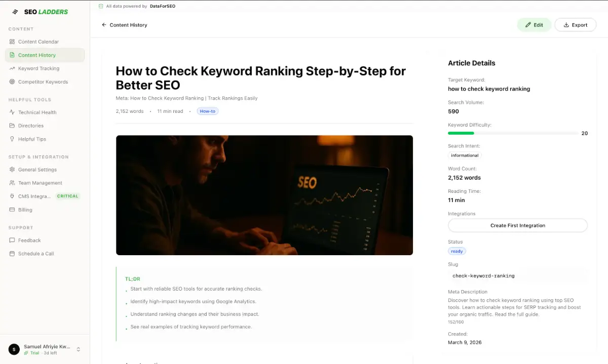Click the Competitor Keywords target icon

pyautogui.click(x=12, y=82)
